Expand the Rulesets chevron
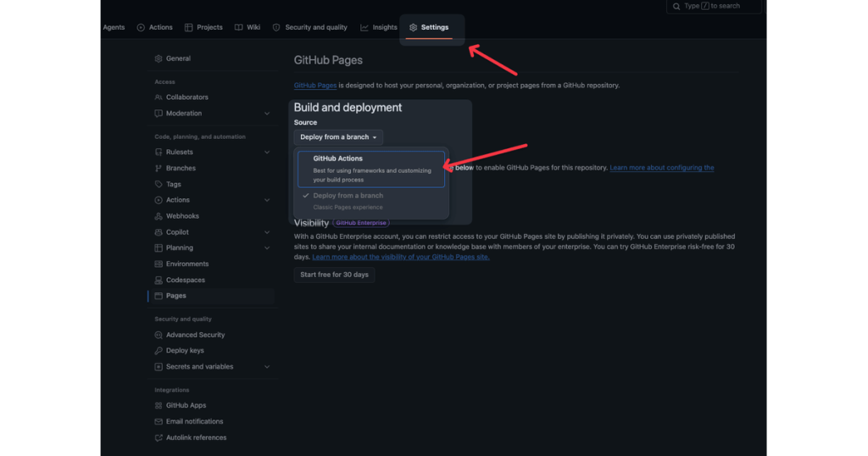This screenshot has width=868, height=456. pyautogui.click(x=267, y=153)
